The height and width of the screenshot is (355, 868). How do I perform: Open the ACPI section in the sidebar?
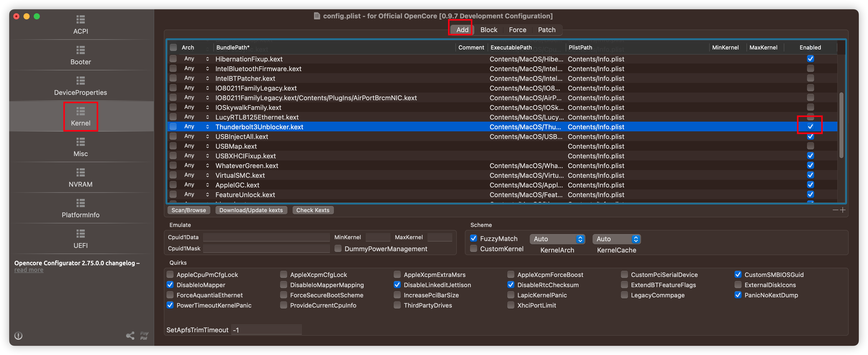point(80,25)
